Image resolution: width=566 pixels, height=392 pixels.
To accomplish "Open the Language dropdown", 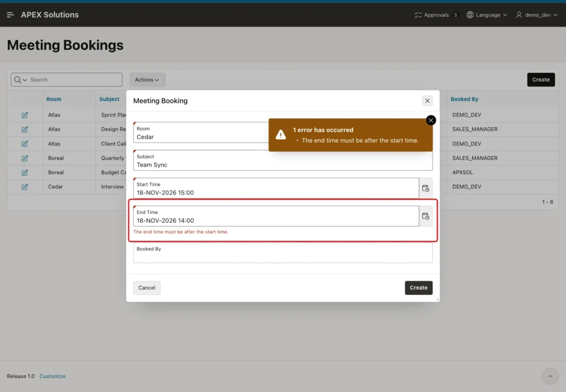I will [x=486, y=15].
